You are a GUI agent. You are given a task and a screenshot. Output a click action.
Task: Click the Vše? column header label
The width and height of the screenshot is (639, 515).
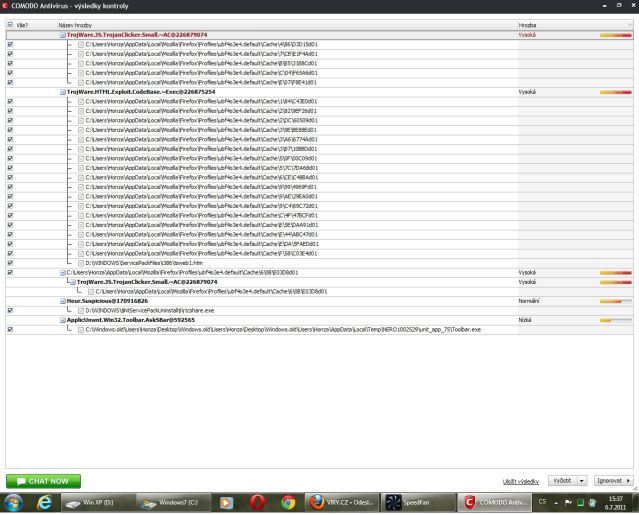(22, 25)
